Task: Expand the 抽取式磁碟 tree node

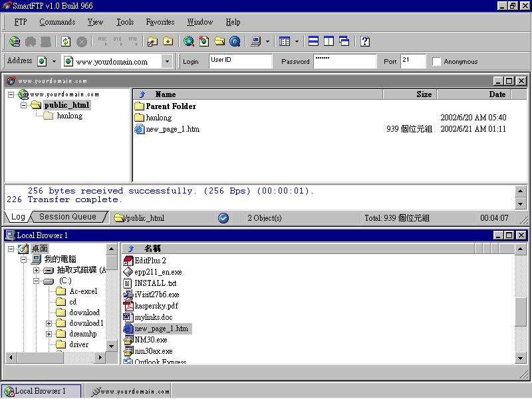Action: 37,271
